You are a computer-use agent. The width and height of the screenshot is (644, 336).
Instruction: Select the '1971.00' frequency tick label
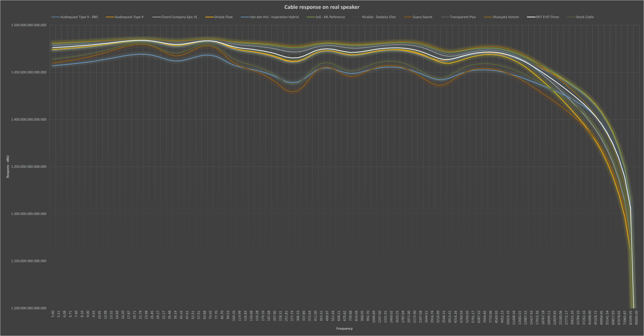(409, 317)
